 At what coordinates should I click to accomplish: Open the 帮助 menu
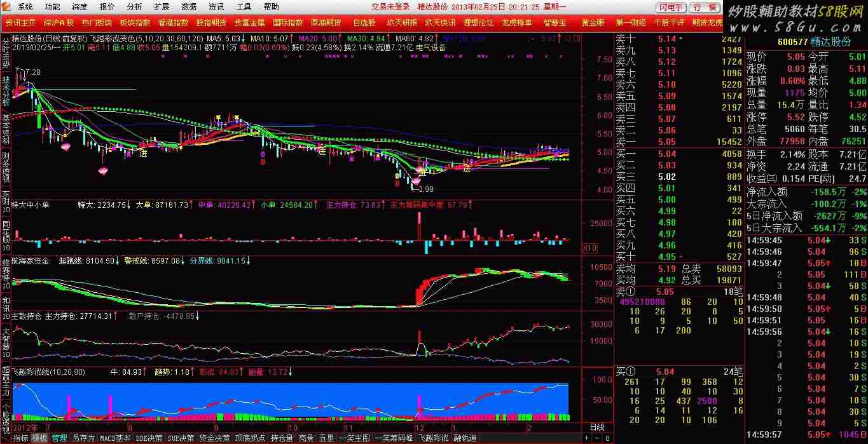[x=271, y=7]
